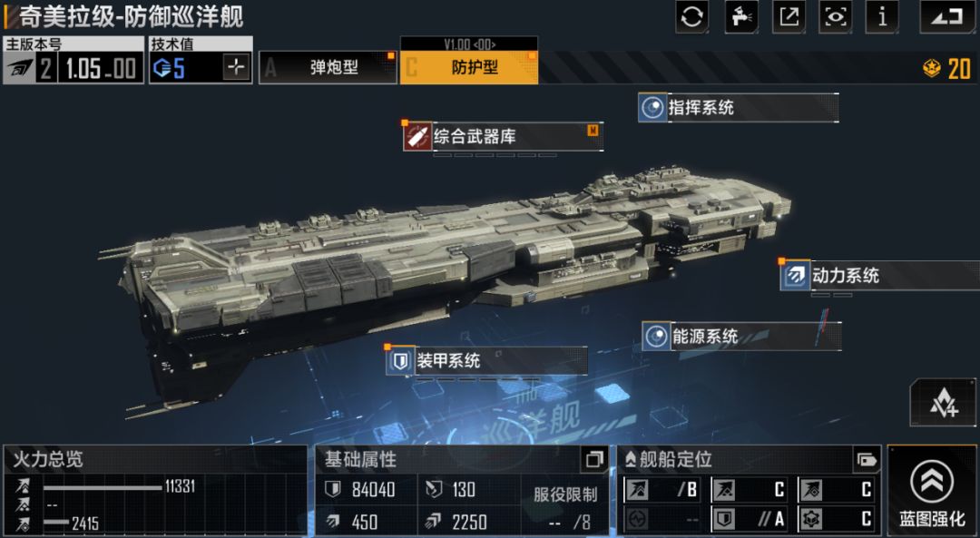
Task: Select the 动力系统 module
Action: 879,275
